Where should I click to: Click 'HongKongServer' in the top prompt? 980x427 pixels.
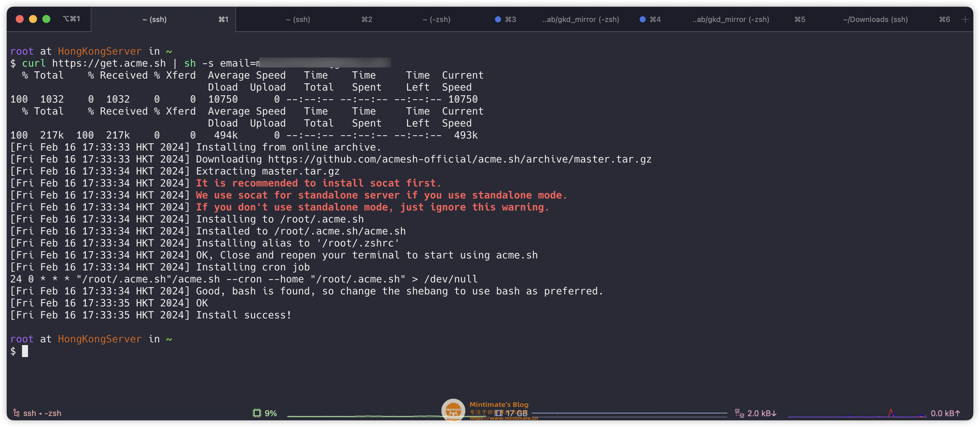point(100,51)
